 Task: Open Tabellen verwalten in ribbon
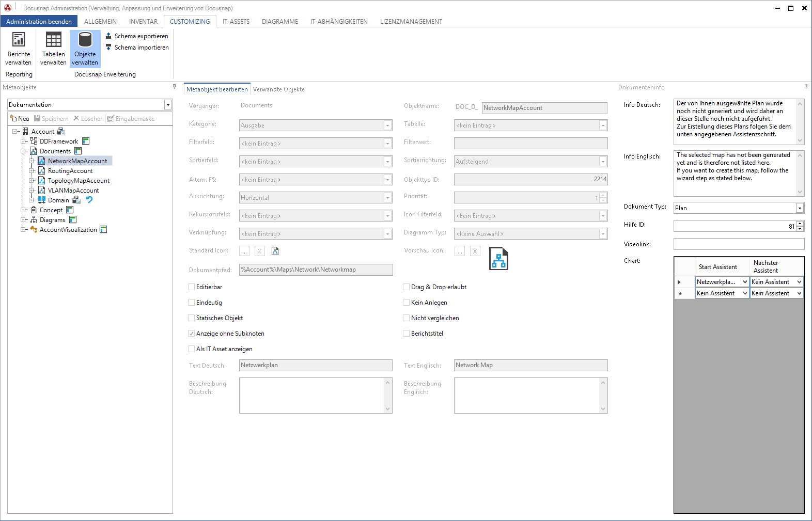53,49
